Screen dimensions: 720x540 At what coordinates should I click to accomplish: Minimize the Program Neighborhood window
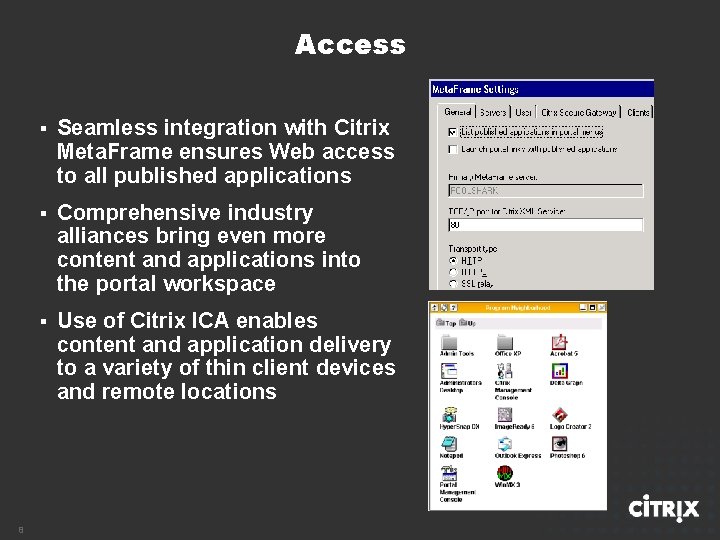[583, 308]
